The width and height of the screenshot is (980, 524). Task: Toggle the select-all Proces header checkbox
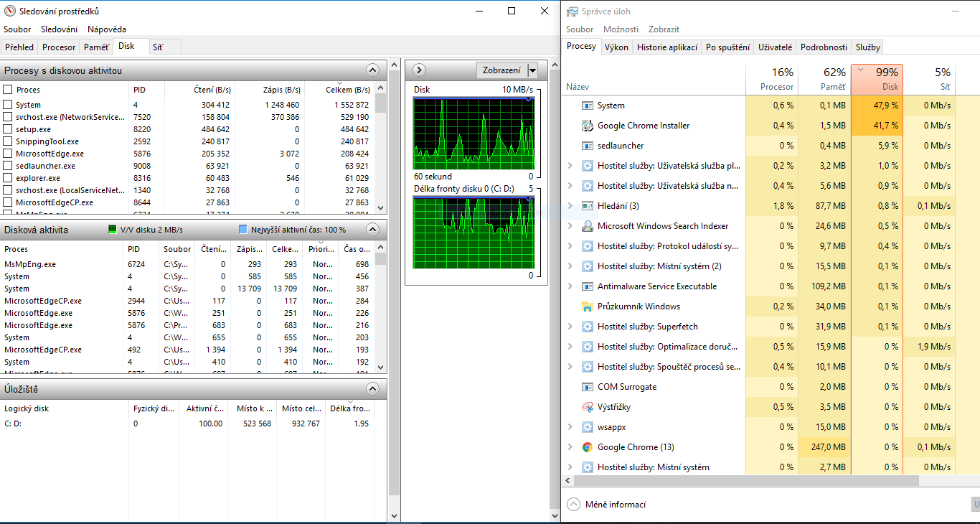8,90
